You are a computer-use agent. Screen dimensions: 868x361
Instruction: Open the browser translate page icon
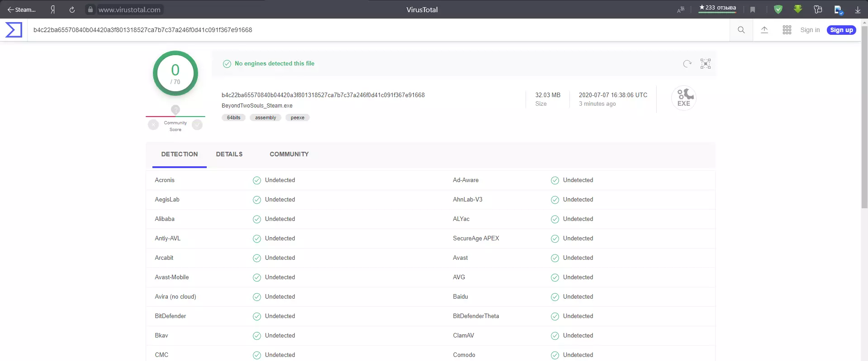pyautogui.click(x=681, y=9)
